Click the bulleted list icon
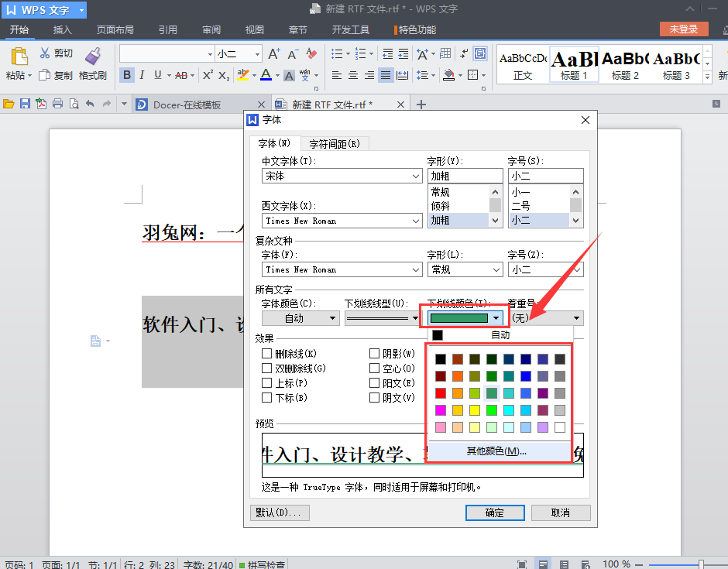Viewport: 728px width, 569px height. pyautogui.click(x=337, y=54)
